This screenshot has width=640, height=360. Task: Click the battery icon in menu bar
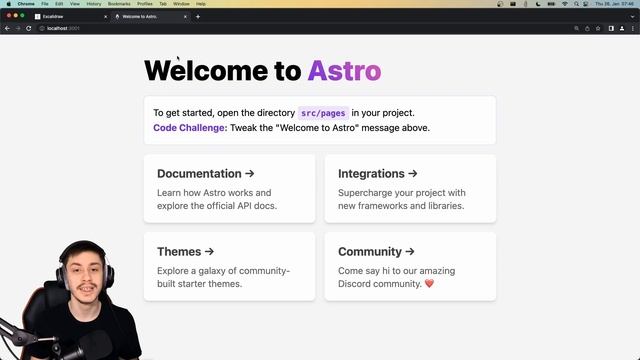pyautogui.click(x=551, y=4)
